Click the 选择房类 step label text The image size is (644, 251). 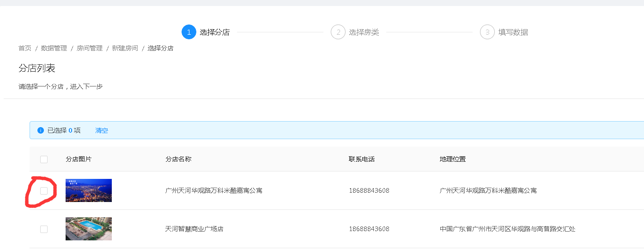click(x=364, y=32)
